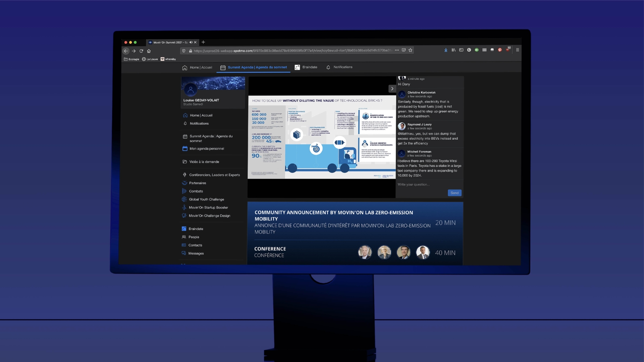Screen dimensions: 644x362
Task: Mute the Movin'On Summit tab audio
Action: 191,42
